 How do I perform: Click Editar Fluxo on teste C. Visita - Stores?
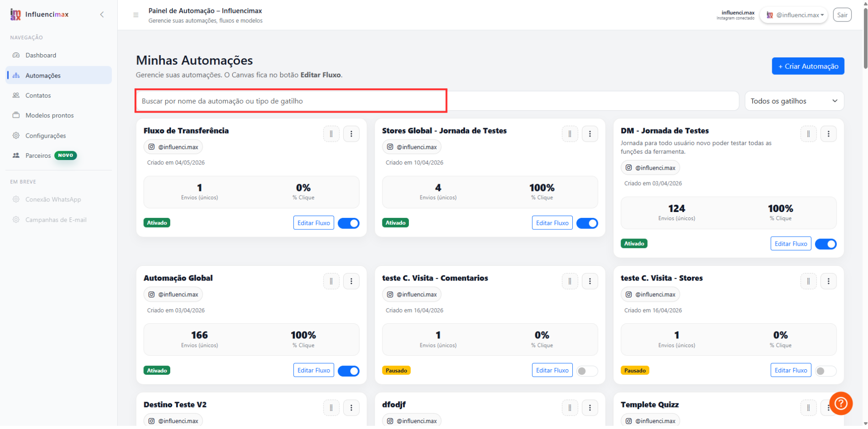(x=791, y=371)
